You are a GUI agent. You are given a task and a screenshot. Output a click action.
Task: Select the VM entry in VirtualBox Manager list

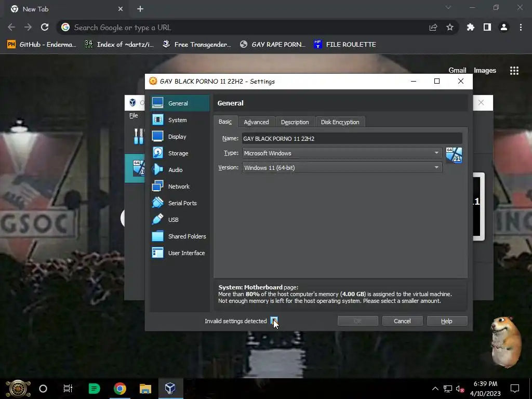pyautogui.click(x=135, y=168)
